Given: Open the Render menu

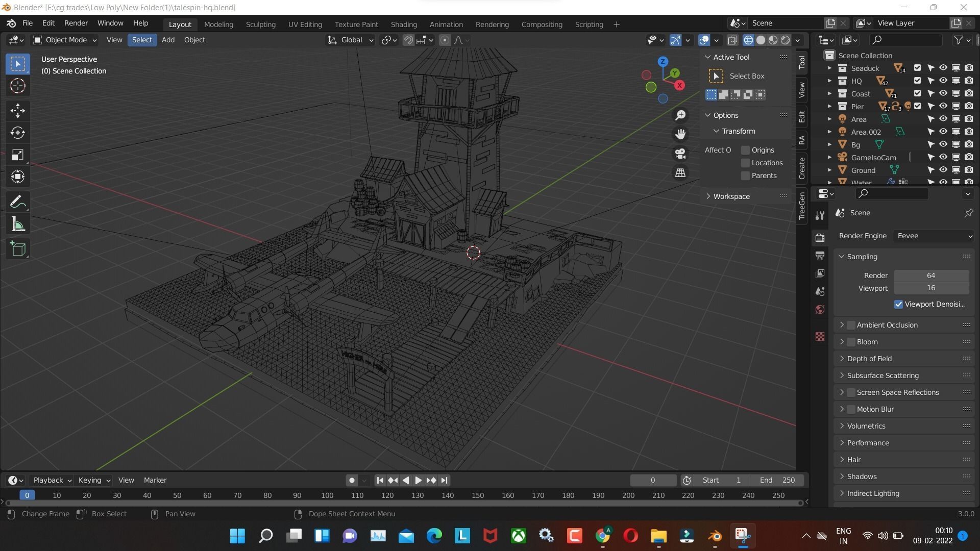Looking at the screenshot, I should tap(76, 23).
